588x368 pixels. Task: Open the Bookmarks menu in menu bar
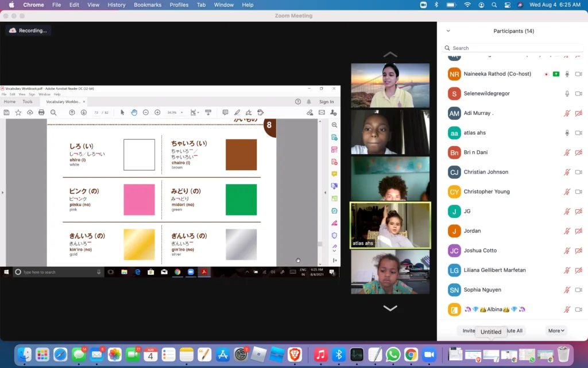pyautogui.click(x=148, y=5)
